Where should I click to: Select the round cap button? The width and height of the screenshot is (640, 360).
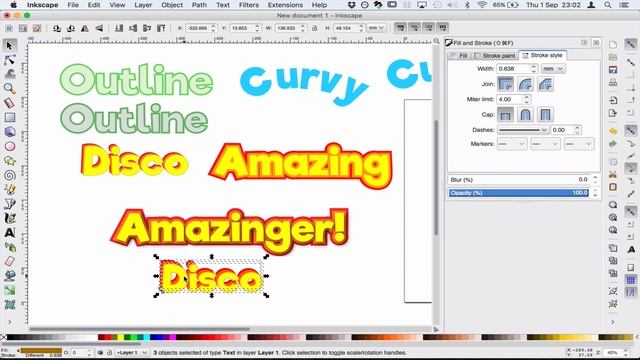pos(525,115)
